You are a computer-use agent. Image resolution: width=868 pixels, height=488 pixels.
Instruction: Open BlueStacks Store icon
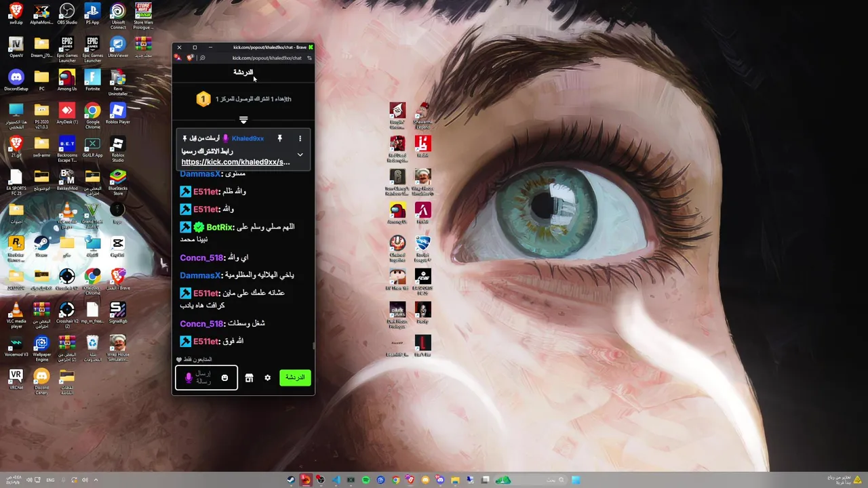point(118,182)
